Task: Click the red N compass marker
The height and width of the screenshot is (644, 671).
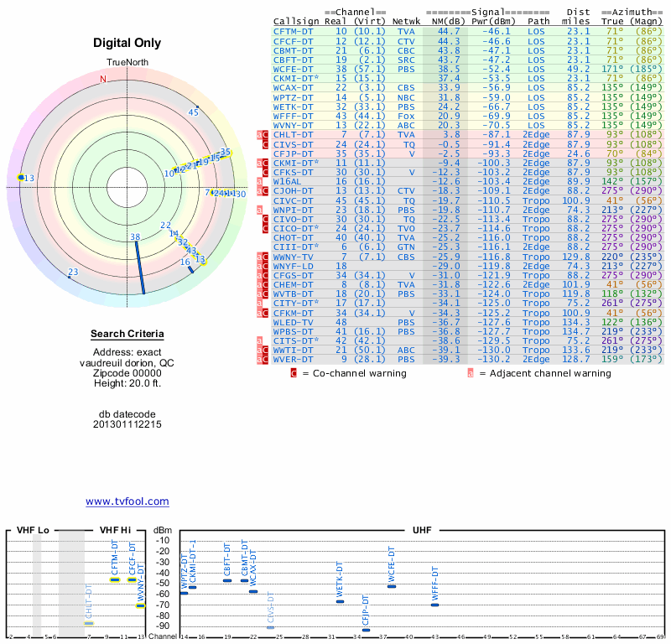Action: coord(103,80)
